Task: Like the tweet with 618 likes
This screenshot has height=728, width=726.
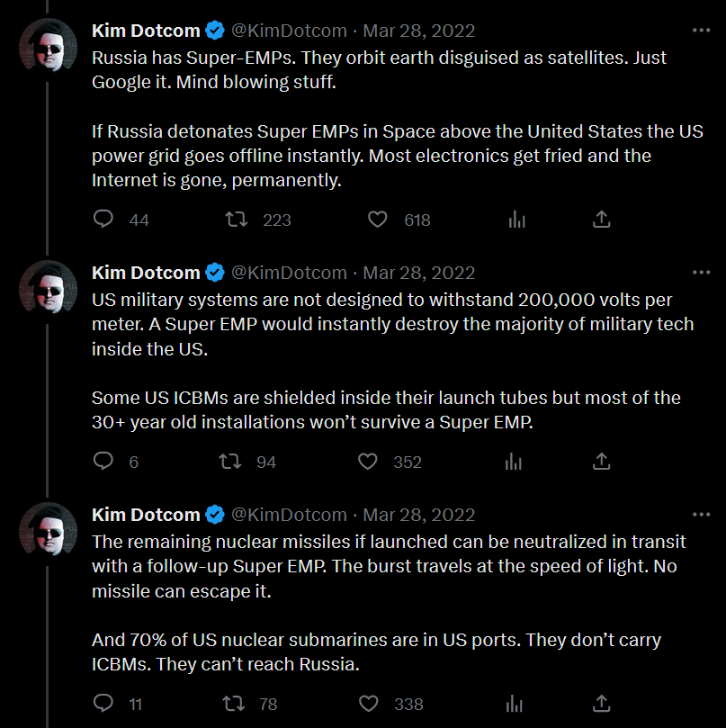Action: click(x=378, y=220)
